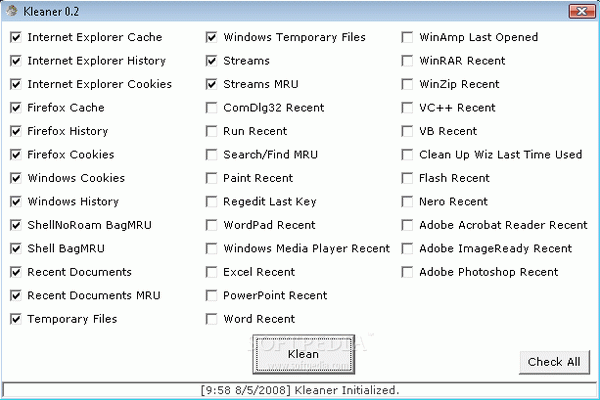The width and height of the screenshot is (600, 400).
Task: Turn on Flash Recent cleaning
Action: pyautogui.click(x=408, y=178)
